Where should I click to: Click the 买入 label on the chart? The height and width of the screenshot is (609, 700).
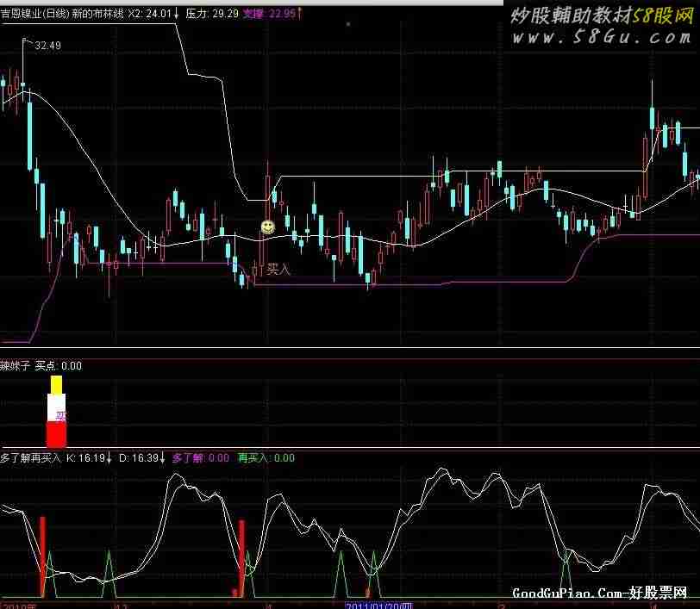[278, 270]
